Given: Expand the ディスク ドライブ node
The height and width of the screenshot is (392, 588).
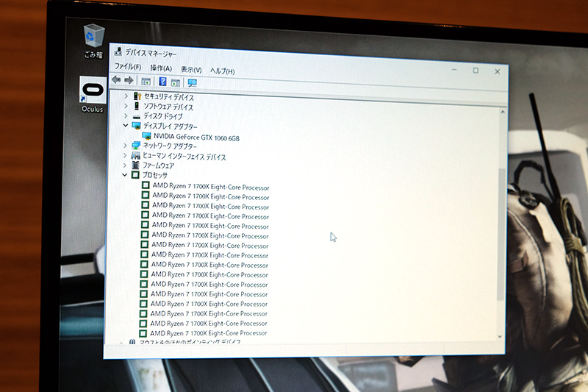Looking at the screenshot, I should point(126,115).
